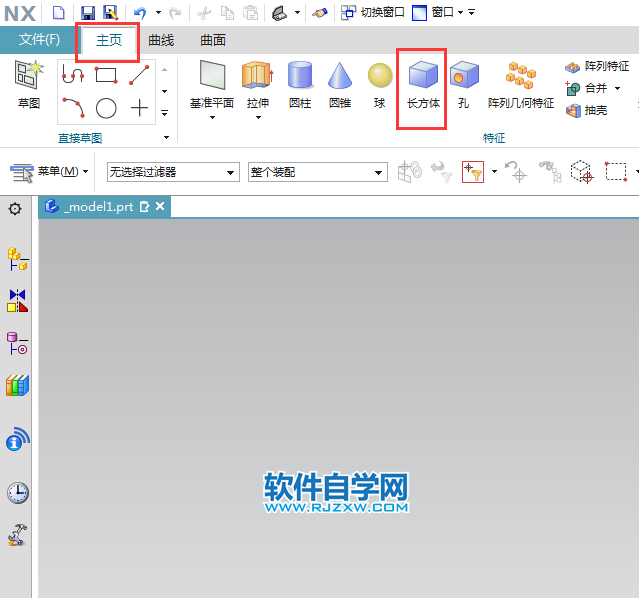Close the _model1.prt tab

(160, 206)
